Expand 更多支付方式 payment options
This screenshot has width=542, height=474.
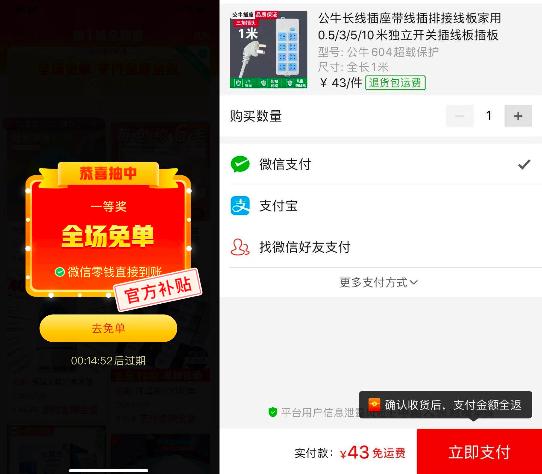tap(379, 282)
